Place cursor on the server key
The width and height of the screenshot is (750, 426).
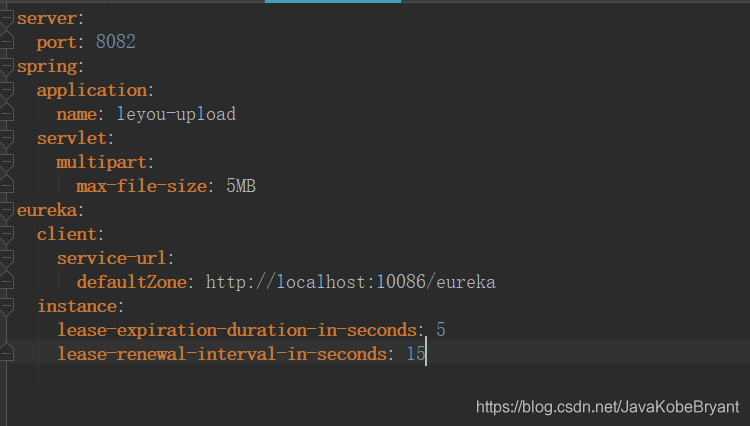pyautogui.click(x=47, y=19)
